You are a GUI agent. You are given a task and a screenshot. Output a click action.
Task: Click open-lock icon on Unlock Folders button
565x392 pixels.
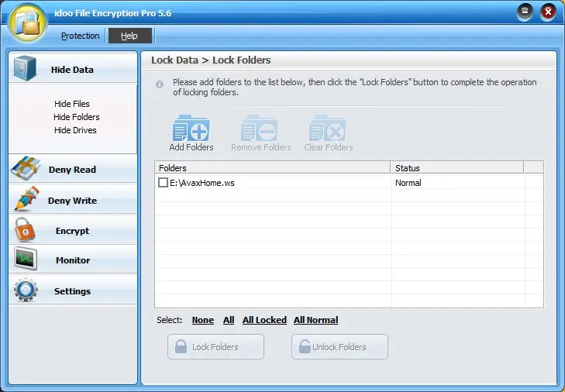pyautogui.click(x=305, y=346)
